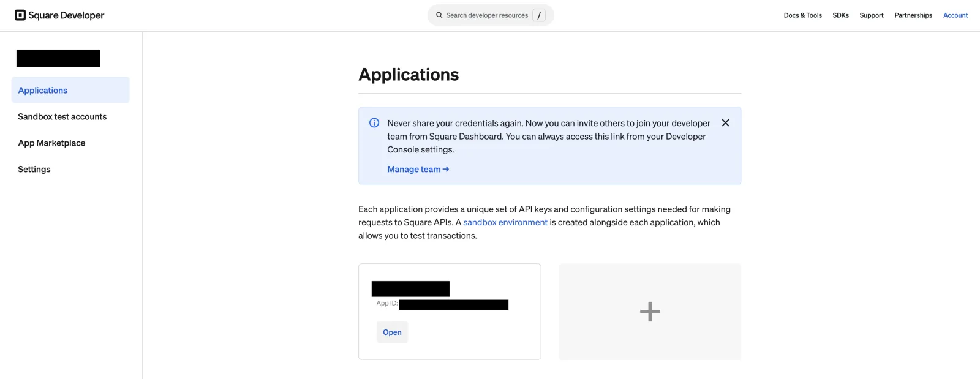Follow the Manage team link
Screen dimensions: 980x379
tap(418, 169)
